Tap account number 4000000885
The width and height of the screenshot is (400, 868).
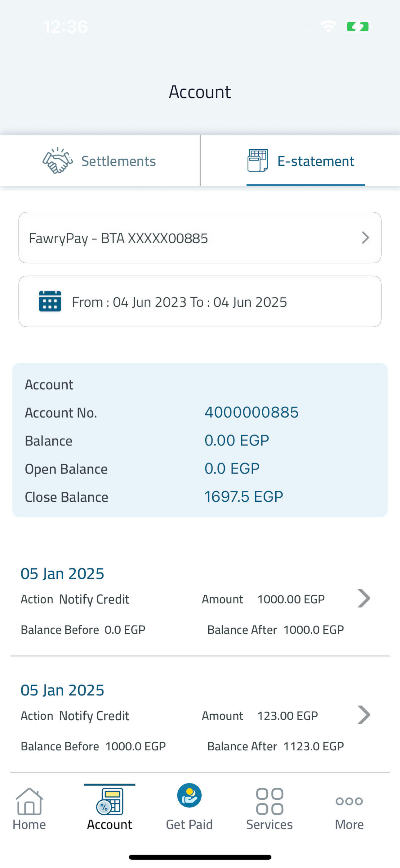[x=251, y=412]
